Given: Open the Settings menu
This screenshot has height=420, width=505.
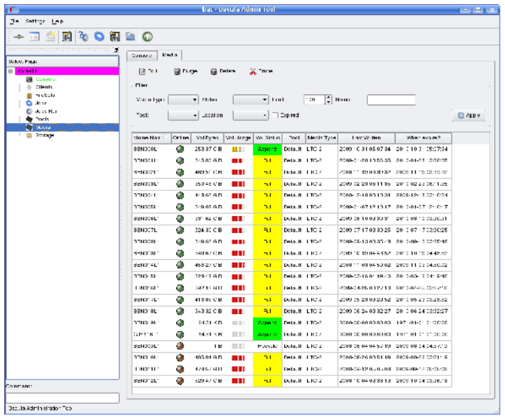Looking at the screenshot, I should click(x=35, y=22).
